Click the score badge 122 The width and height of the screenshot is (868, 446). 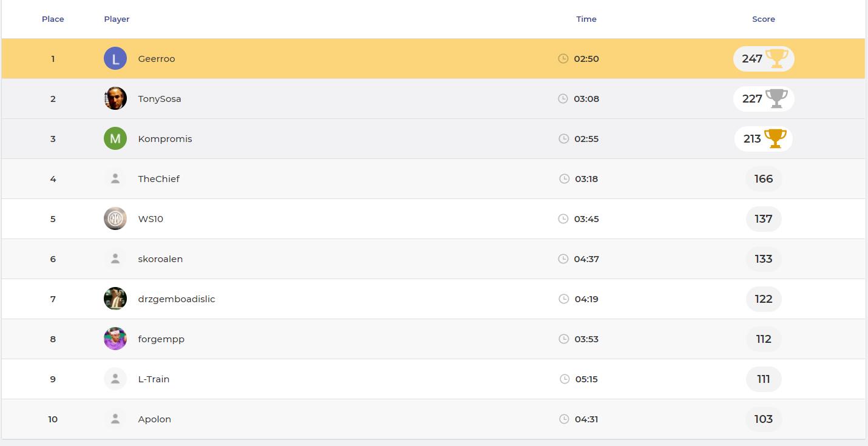(764, 299)
